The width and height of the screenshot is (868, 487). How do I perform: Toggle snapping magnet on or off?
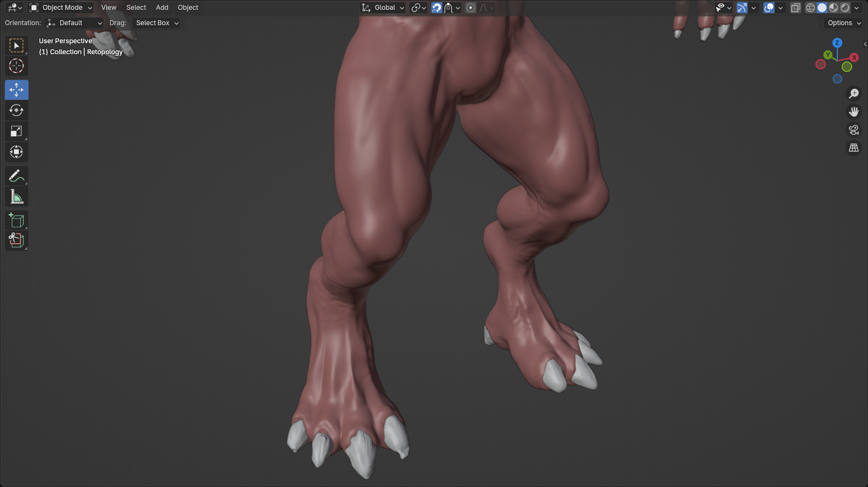point(436,8)
